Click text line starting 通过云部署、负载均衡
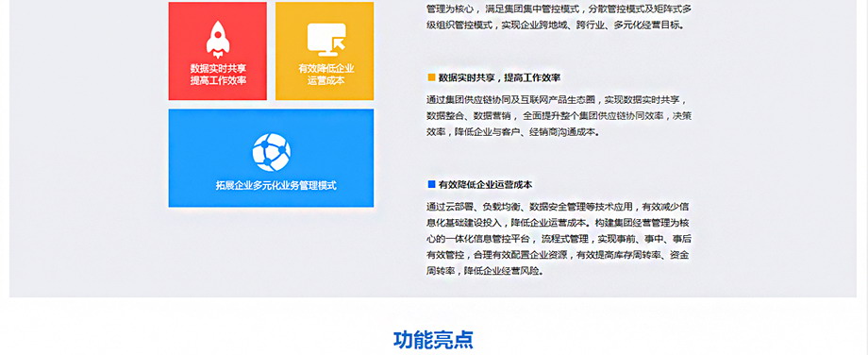Image resolution: width=868 pixels, height=355 pixels. (x=558, y=207)
